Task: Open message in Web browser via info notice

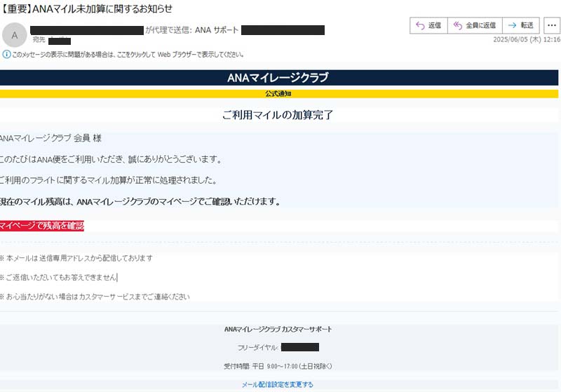Action: tap(128, 55)
